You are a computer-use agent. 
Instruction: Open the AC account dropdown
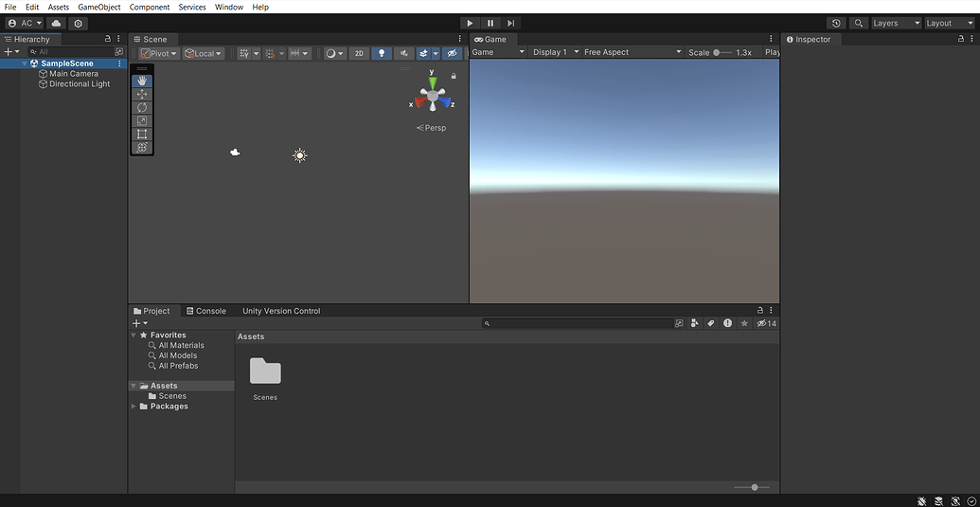click(25, 23)
